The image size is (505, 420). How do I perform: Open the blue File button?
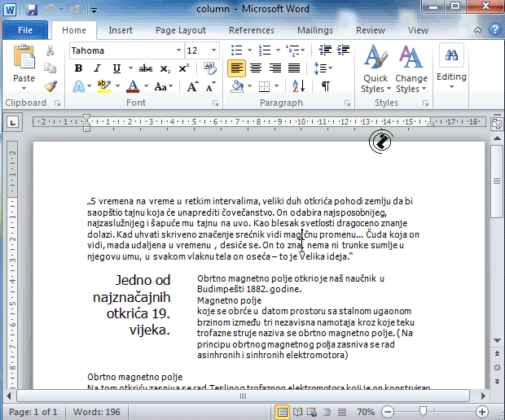coord(25,30)
